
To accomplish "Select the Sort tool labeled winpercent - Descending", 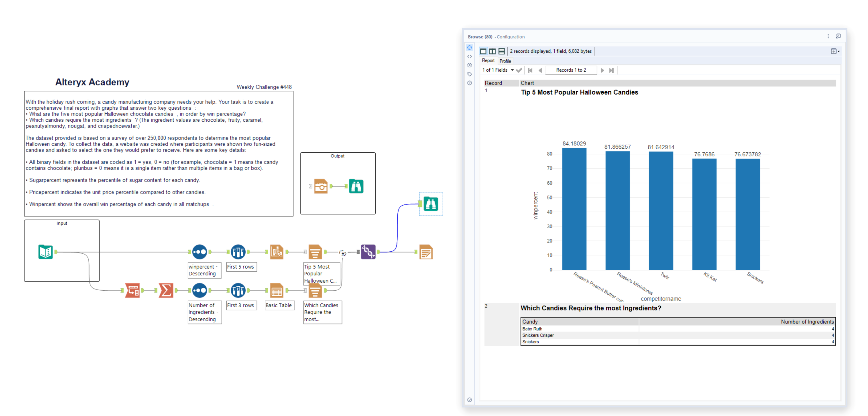I will tap(200, 252).
